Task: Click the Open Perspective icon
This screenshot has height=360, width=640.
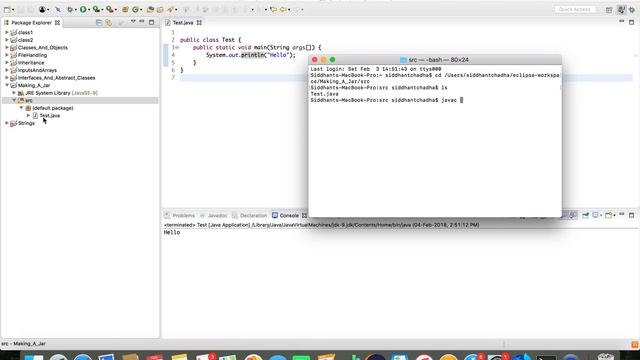Action: click(609, 9)
